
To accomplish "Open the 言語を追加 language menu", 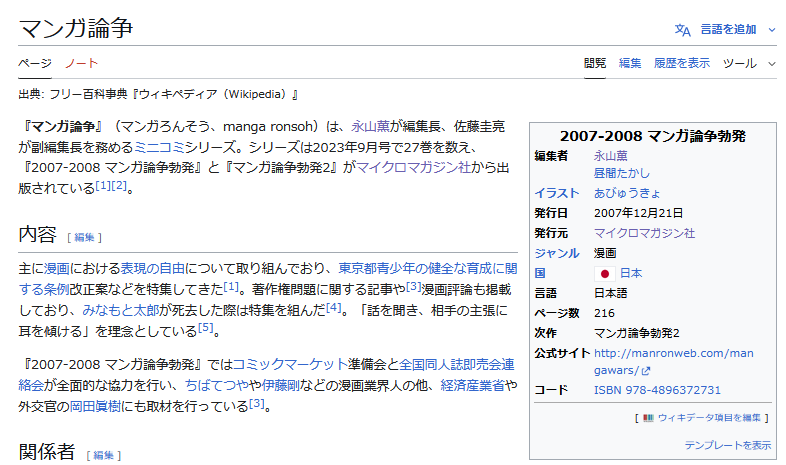I will pos(728,30).
